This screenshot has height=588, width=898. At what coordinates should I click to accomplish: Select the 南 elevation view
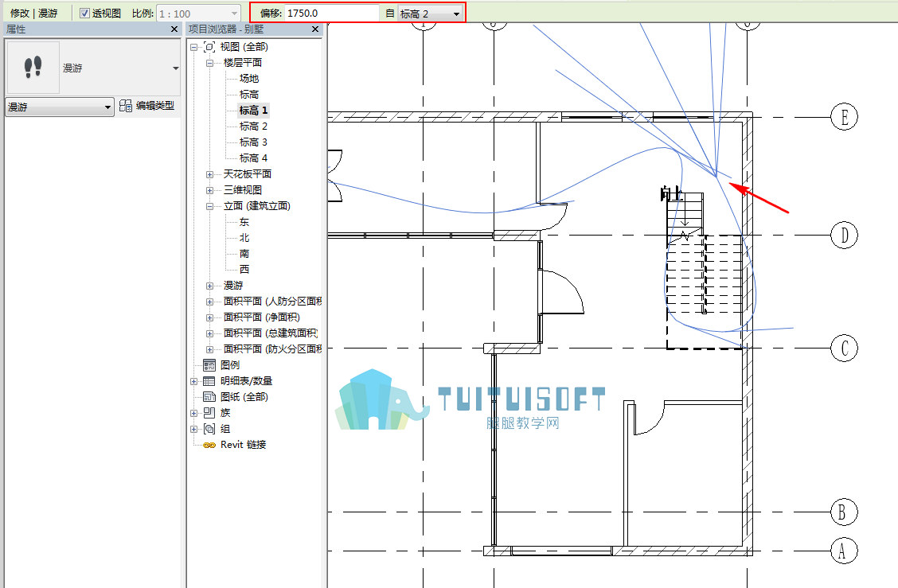tap(244, 254)
